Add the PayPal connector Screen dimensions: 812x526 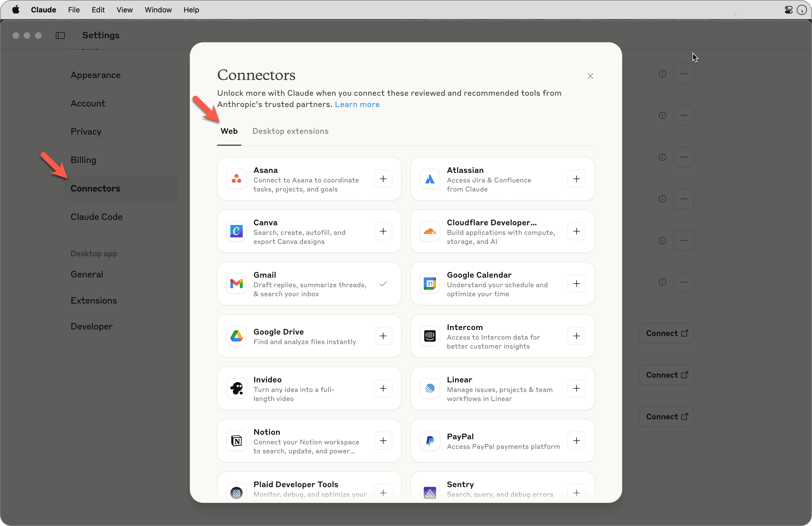click(x=576, y=441)
